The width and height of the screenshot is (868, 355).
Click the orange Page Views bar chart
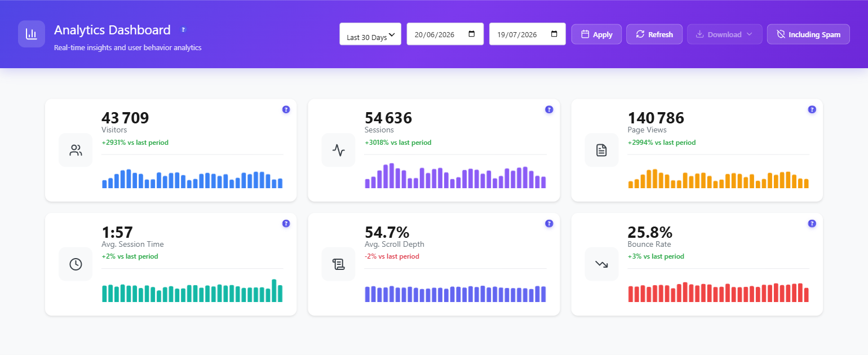click(x=718, y=178)
